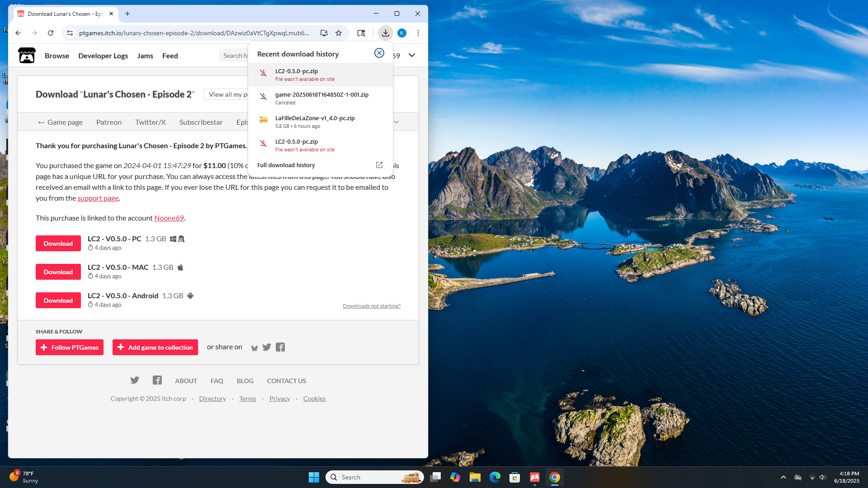Viewport: 868px width, 488px height.
Task: Open Directory footer link
Action: [212, 399]
